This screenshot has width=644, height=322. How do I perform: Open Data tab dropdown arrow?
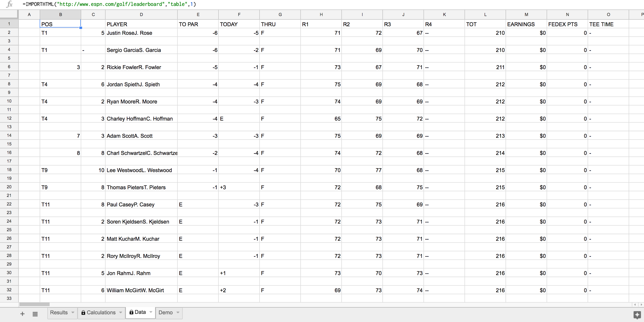[x=151, y=312]
